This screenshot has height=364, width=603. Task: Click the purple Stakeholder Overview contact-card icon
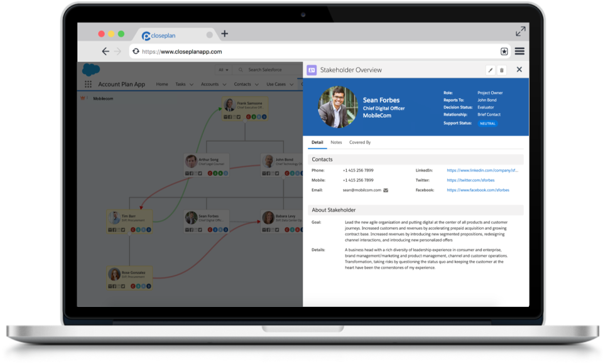(312, 70)
